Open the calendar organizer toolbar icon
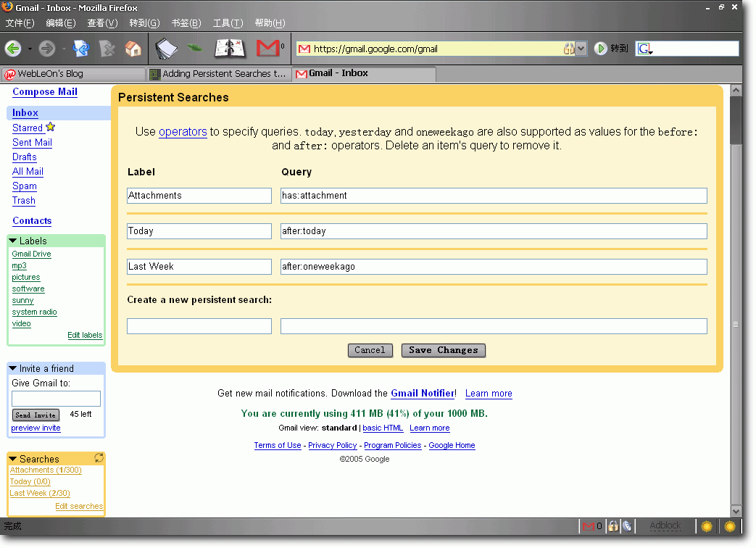The image size is (756, 548). pyautogui.click(x=230, y=48)
